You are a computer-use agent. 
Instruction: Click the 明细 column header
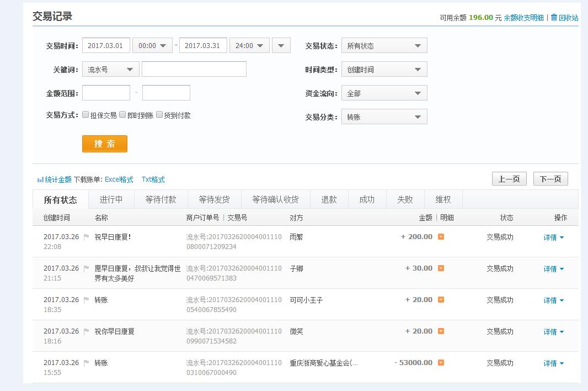447,218
